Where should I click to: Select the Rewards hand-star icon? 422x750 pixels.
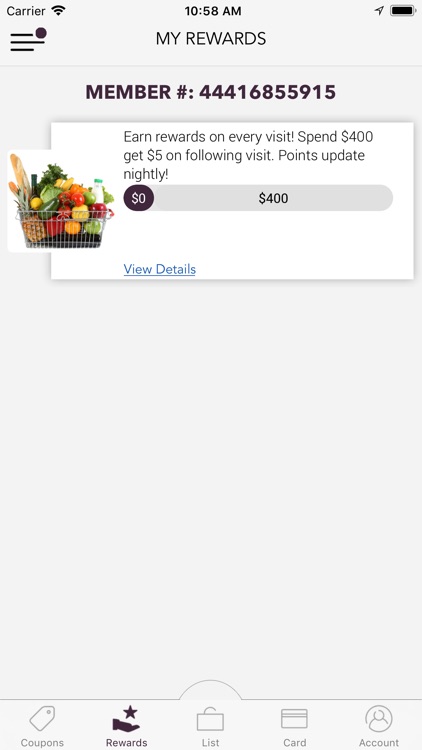126,718
